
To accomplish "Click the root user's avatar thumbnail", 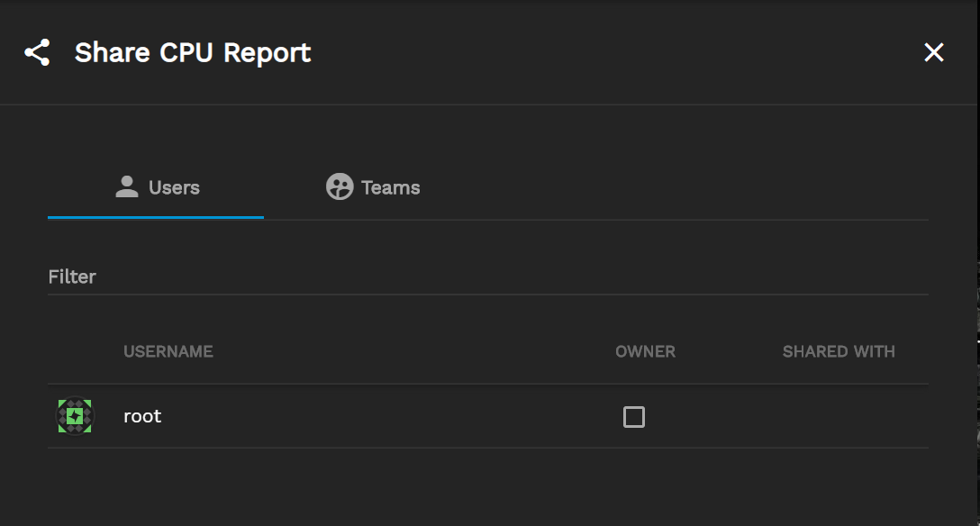I will click(x=75, y=415).
